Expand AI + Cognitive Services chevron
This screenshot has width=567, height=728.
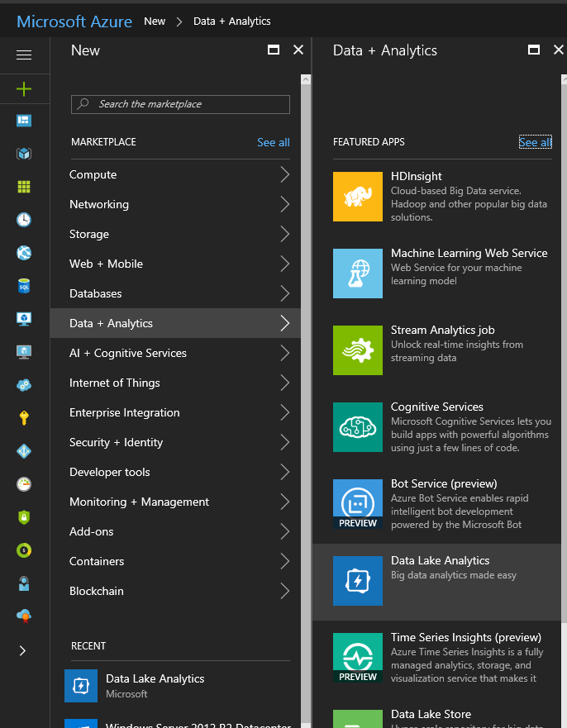pyautogui.click(x=284, y=353)
